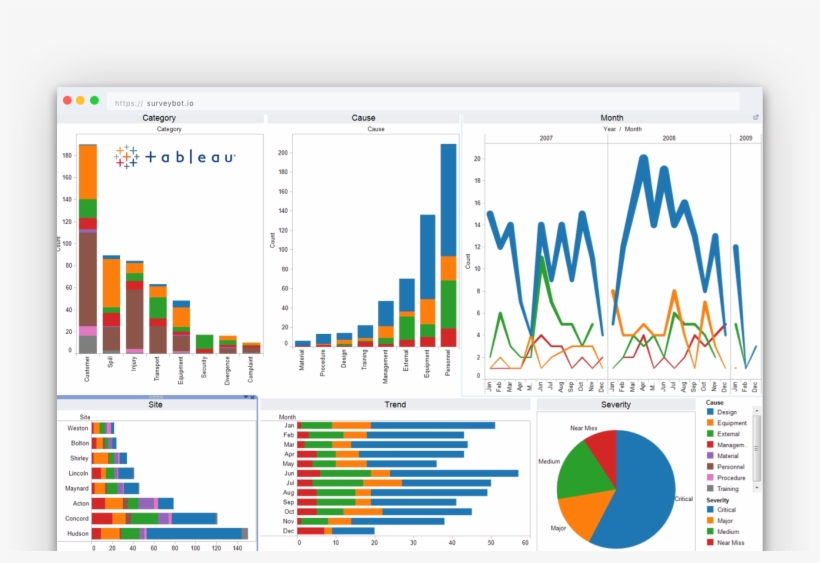Click the Personnel axis label in Cause chart
The height and width of the screenshot is (563, 820).
pos(448,363)
